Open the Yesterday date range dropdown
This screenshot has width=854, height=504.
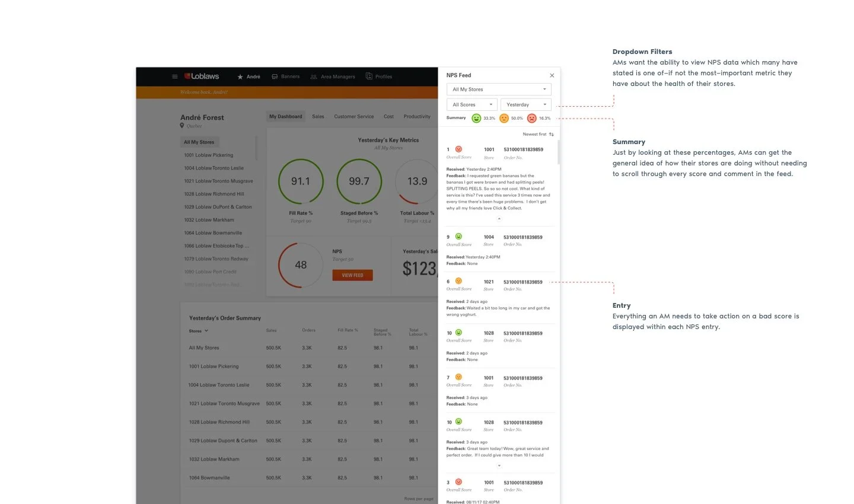click(525, 104)
